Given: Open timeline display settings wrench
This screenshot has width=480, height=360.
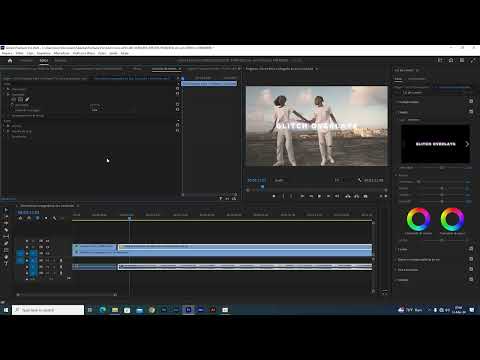Looking at the screenshot, I should (55, 218).
